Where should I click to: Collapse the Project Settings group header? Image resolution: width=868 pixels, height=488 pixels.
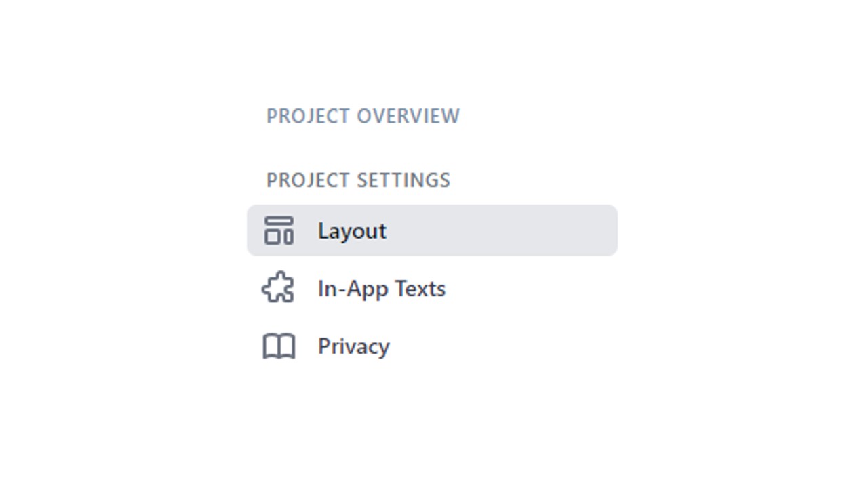(x=358, y=180)
